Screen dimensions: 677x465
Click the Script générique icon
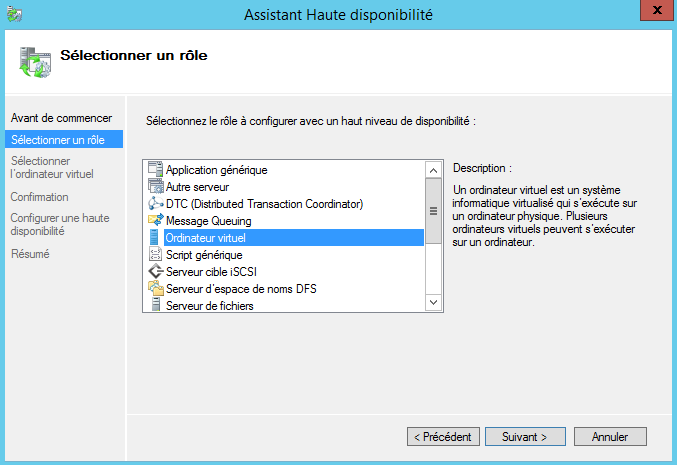pyautogui.click(x=155, y=255)
